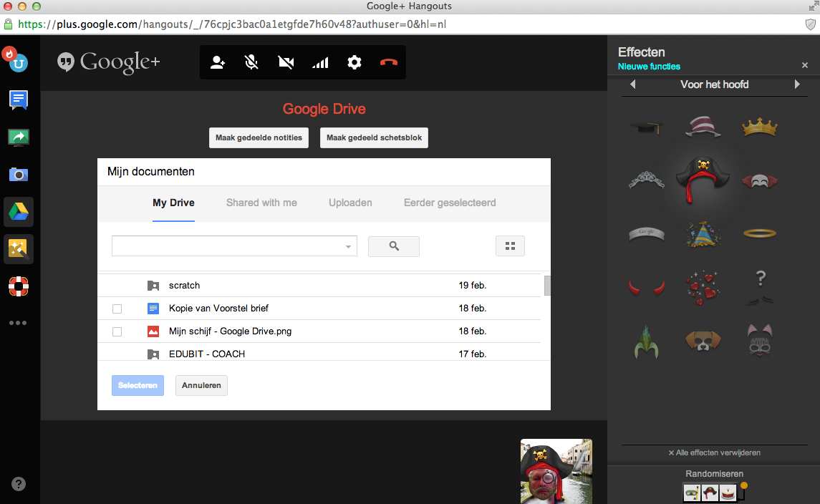Select Kopie van Voorstel brief document
This screenshot has height=504, width=820.
coord(319,309)
